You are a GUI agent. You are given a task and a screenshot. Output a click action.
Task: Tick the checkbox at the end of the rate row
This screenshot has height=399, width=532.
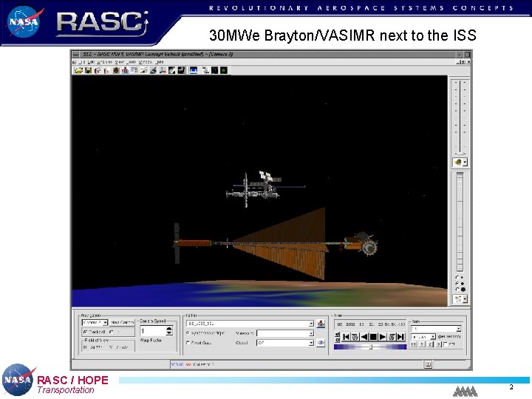pyautogui.click(x=446, y=344)
